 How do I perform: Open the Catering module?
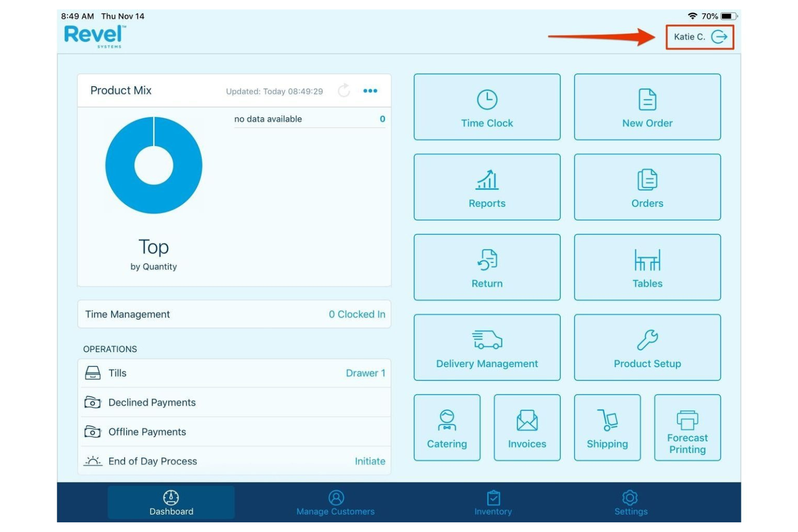(446, 427)
